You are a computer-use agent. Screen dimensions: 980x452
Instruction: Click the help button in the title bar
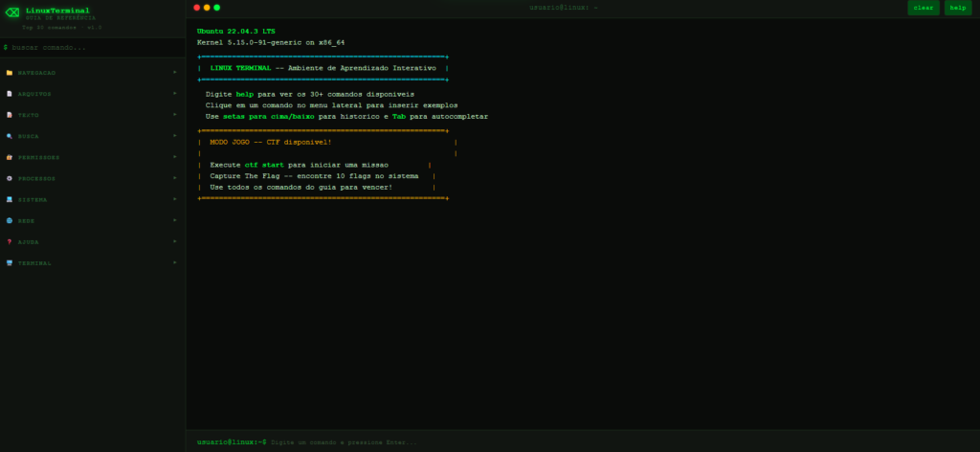point(958,8)
